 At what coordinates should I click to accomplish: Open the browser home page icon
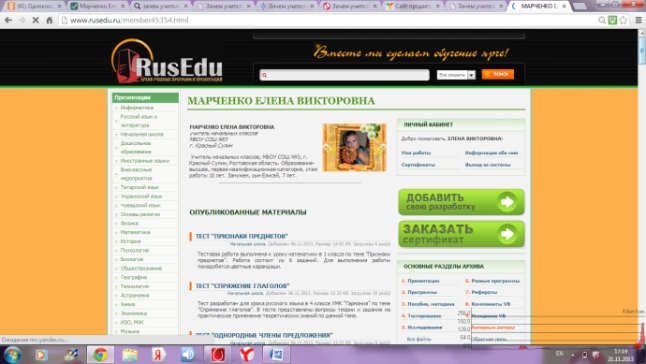49,20
